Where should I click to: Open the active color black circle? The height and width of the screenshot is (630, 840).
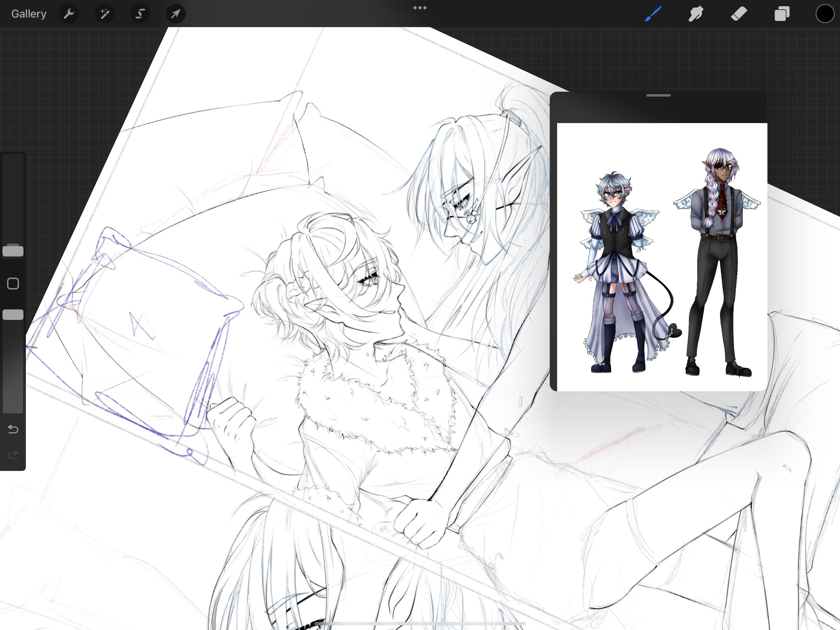coord(825,14)
